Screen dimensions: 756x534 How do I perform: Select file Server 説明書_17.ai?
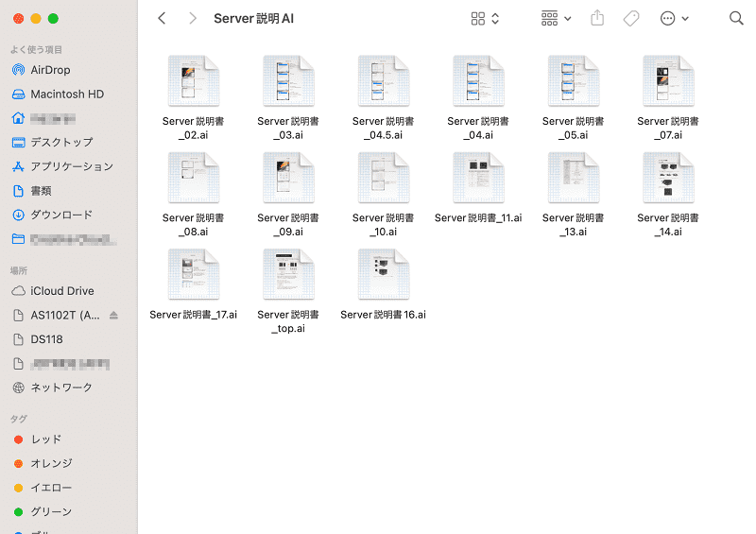point(194,284)
